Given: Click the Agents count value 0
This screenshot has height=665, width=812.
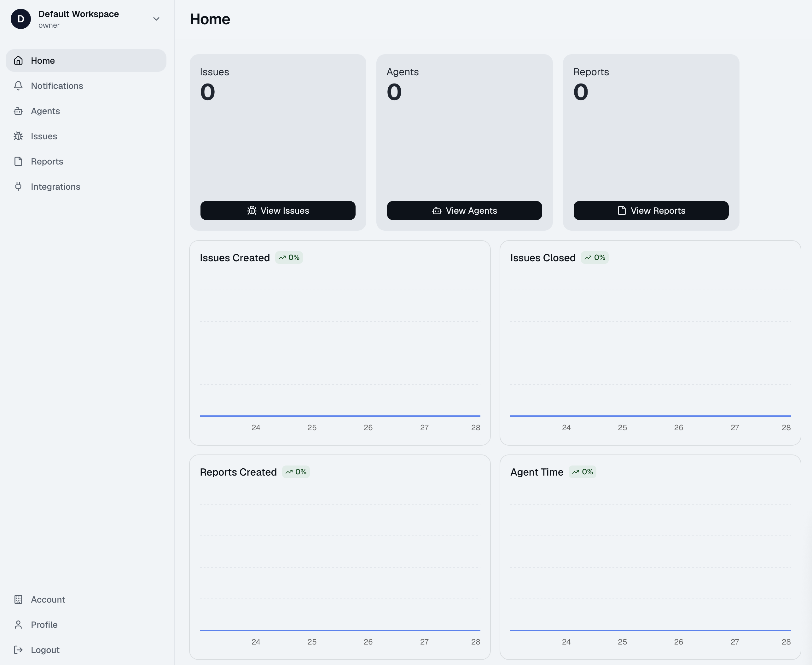Looking at the screenshot, I should (394, 92).
